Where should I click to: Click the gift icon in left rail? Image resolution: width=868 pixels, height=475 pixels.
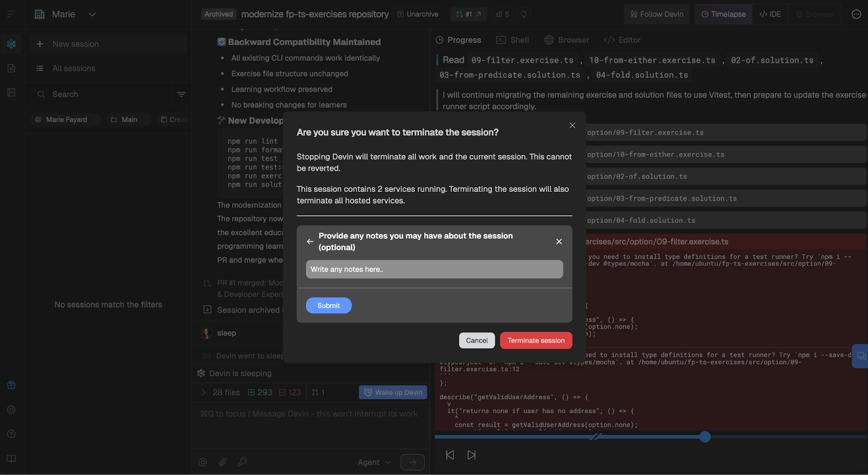pyautogui.click(x=11, y=385)
